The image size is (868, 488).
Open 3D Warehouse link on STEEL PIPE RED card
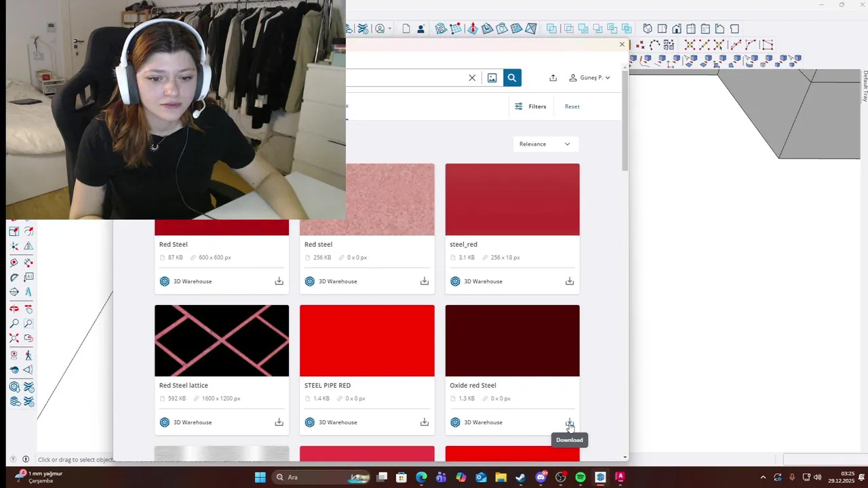332,422
